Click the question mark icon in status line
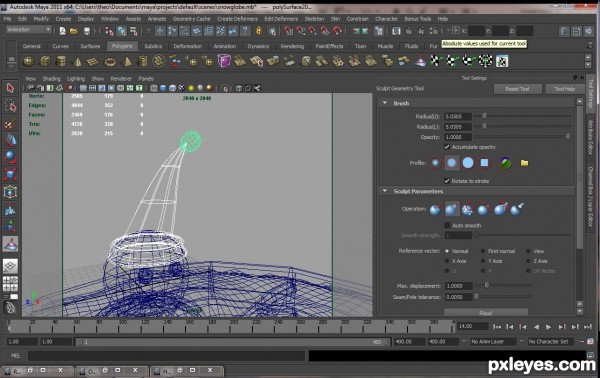The width and height of the screenshot is (600, 378). 245,31
